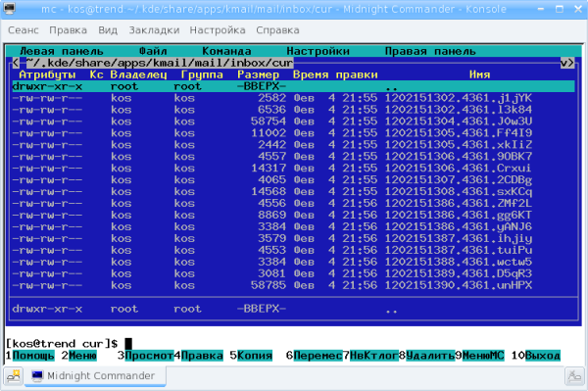The height and width of the screenshot is (391, 588).
Task: Click the Атрибуты column header
Action: pyautogui.click(x=48, y=74)
